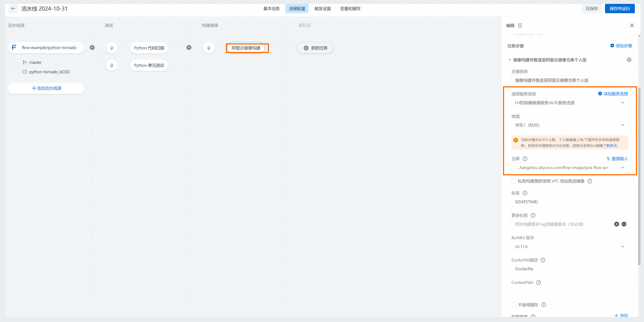Click the edit panel vertical scrollbar
Screen dimensions: 644x322
point(639,176)
